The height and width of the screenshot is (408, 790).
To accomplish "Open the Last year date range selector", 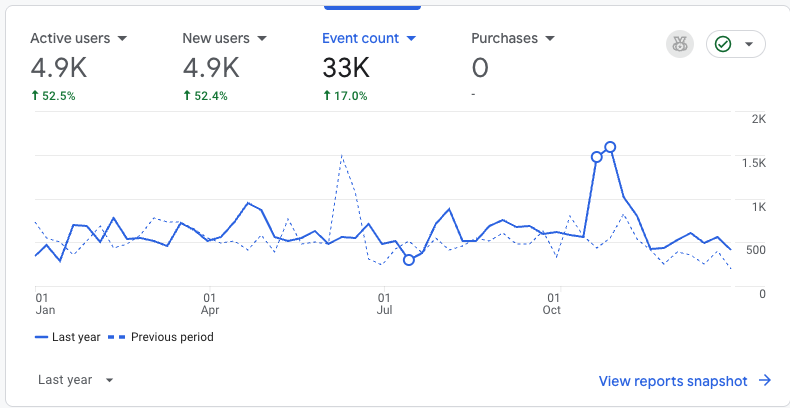I will tap(75, 380).
